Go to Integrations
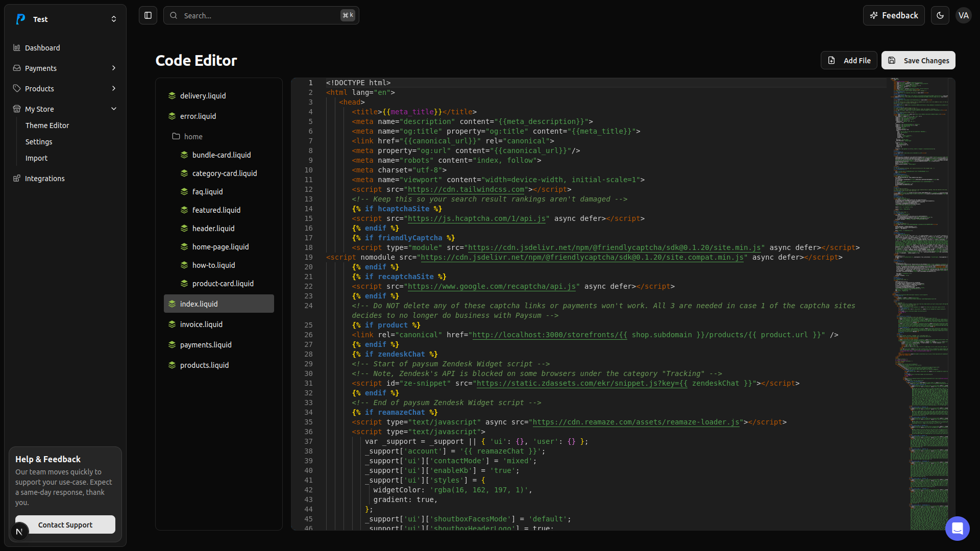This screenshot has width=980, height=551. [65, 178]
